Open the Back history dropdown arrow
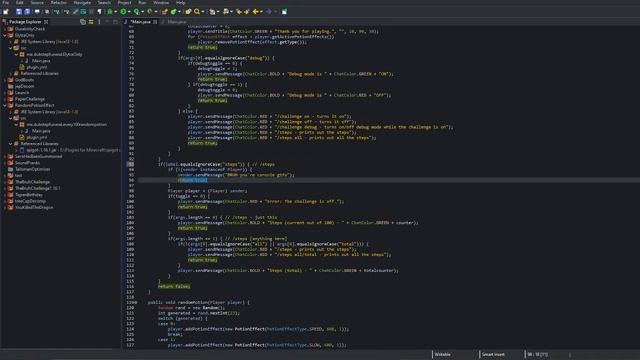Viewport: 640px width, 360px height. point(261,12)
